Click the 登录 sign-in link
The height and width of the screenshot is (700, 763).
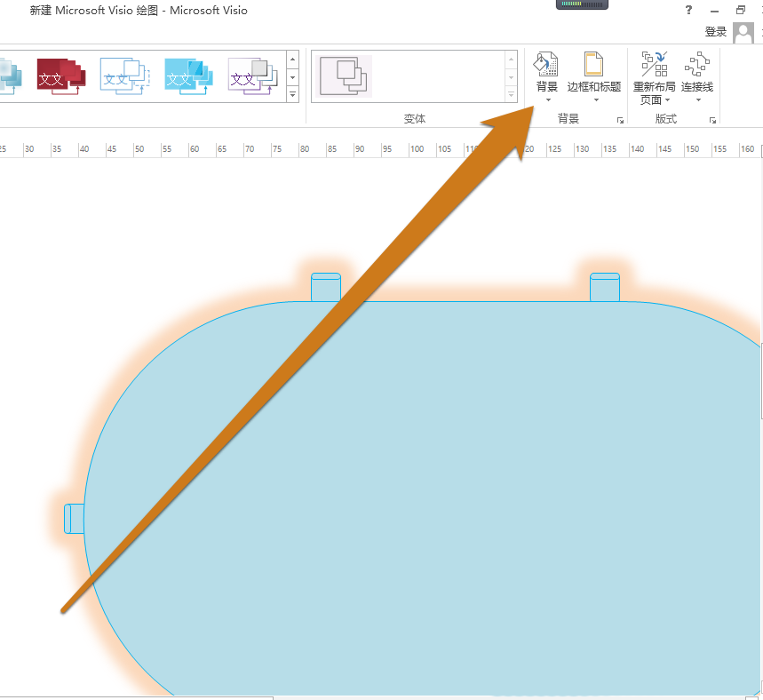pyautogui.click(x=716, y=30)
